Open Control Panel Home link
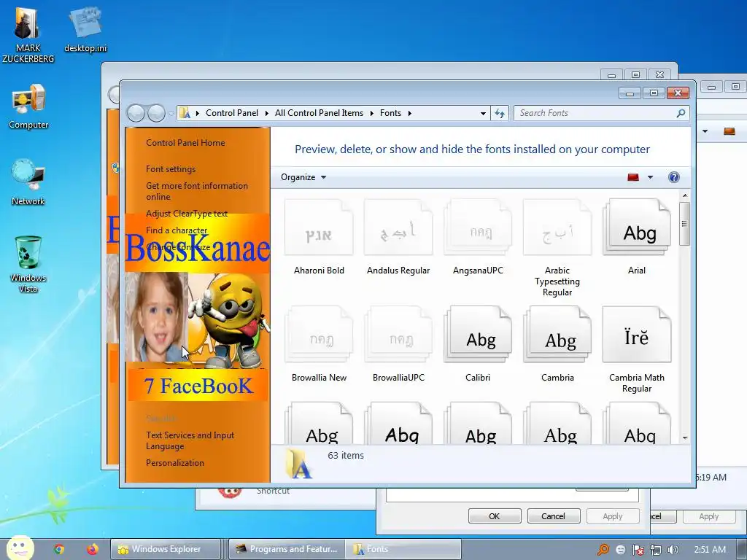Viewport: 747px width, 560px height. pyautogui.click(x=185, y=143)
